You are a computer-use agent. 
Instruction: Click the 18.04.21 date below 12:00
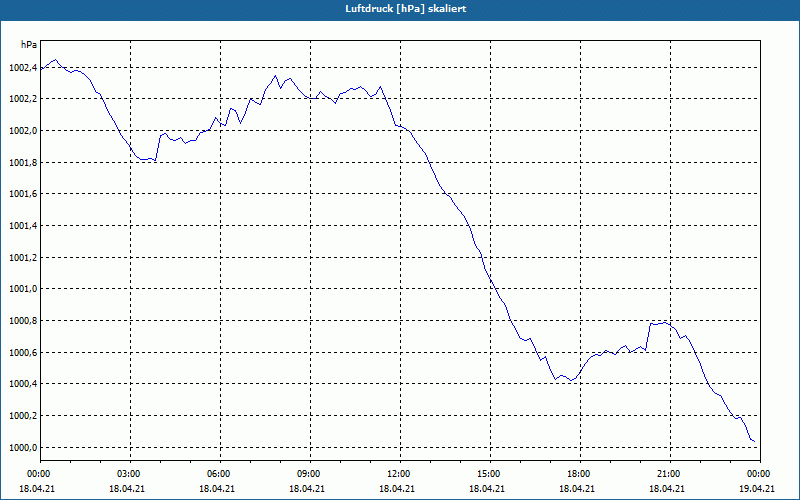[x=397, y=488]
